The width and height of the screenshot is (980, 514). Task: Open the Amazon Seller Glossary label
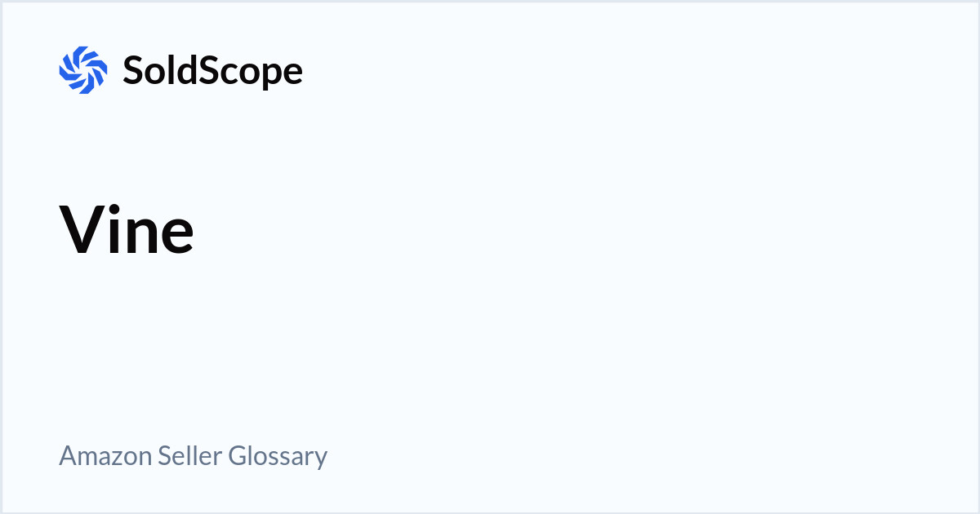pos(193,455)
